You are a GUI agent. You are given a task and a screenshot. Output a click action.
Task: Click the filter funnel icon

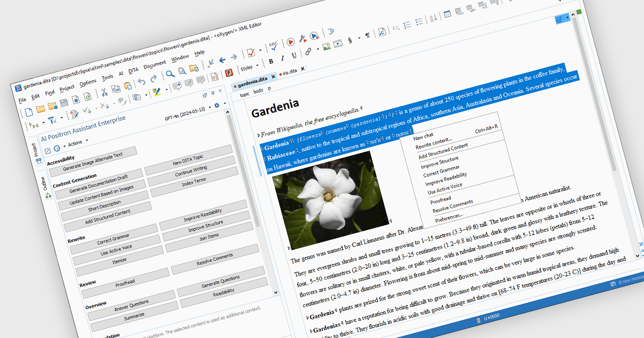pos(52,120)
